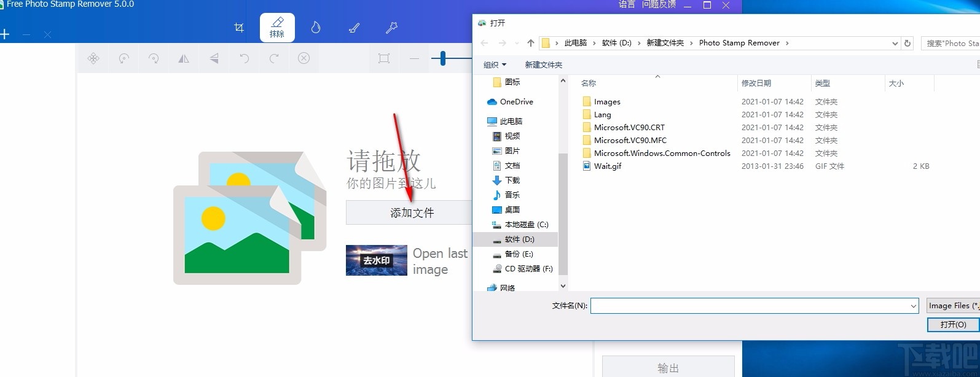This screenshot has height=377, width=980.
Task: Select the Wait.gif file
Action: [x=608, y=166]
